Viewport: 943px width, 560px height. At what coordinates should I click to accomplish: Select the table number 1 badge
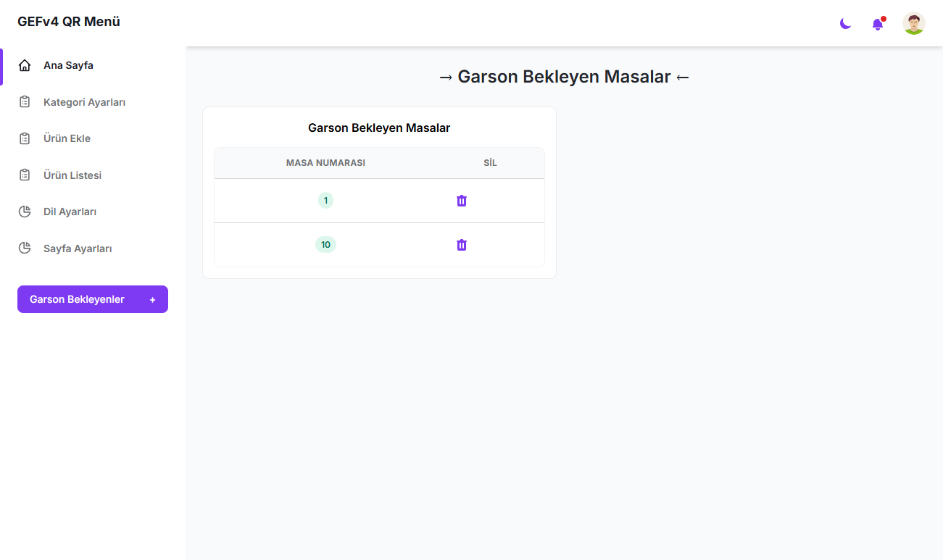[325, 201]
